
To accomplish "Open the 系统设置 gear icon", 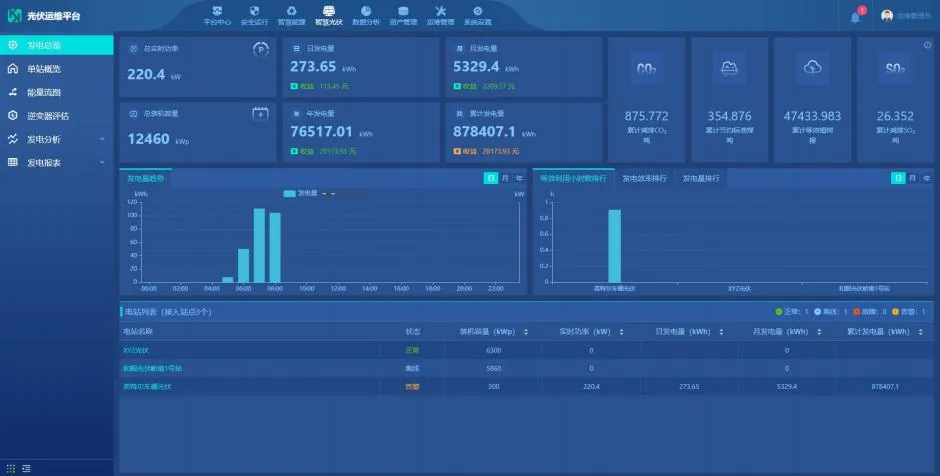I will pyautogui.click(x=477, y=11).
